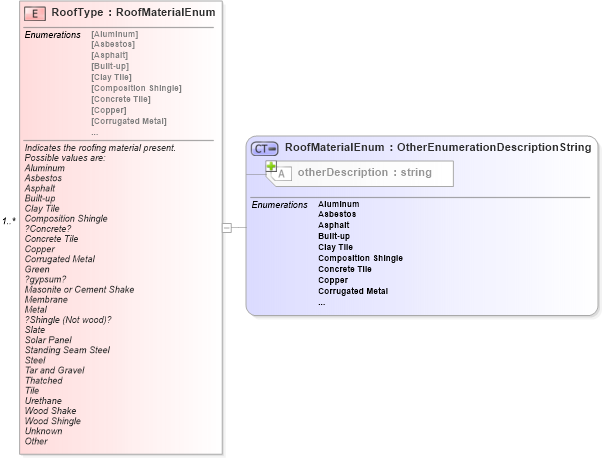This screenshot has width=603, height=458.
Task: Click '?Shingle (Not wood)?' entry
Action: [x=68, y=320]
